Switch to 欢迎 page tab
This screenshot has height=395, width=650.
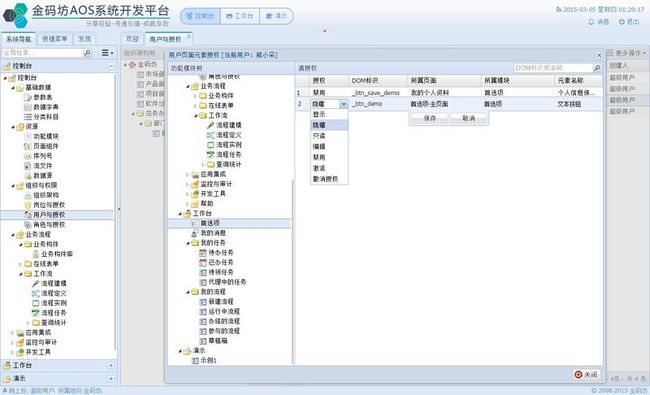pyautogui.click(x=132, y=39)
